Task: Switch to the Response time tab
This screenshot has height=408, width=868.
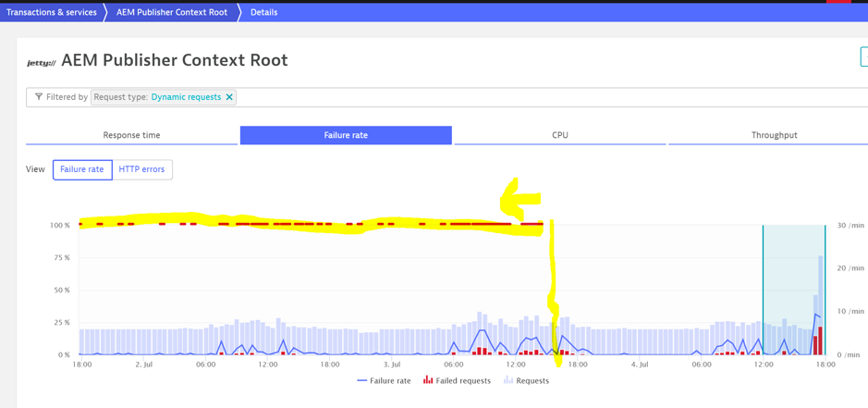Action: coord(132,135)
